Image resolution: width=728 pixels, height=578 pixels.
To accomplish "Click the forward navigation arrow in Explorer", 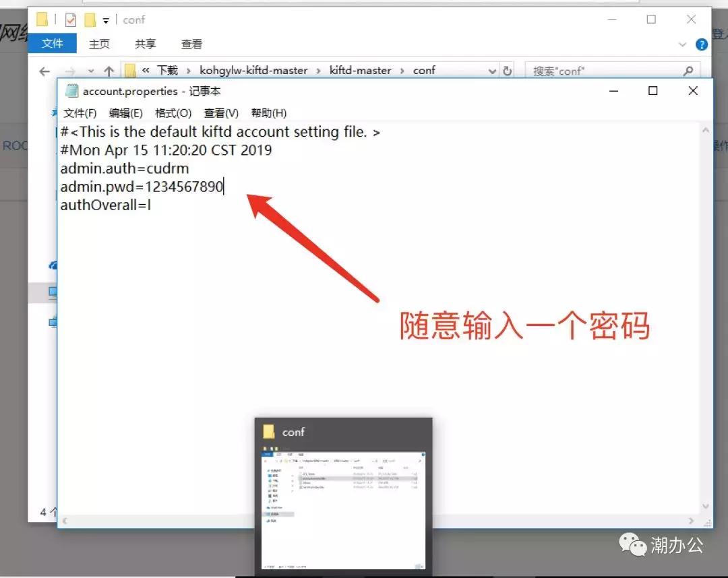I will click(x=71, y=71).
